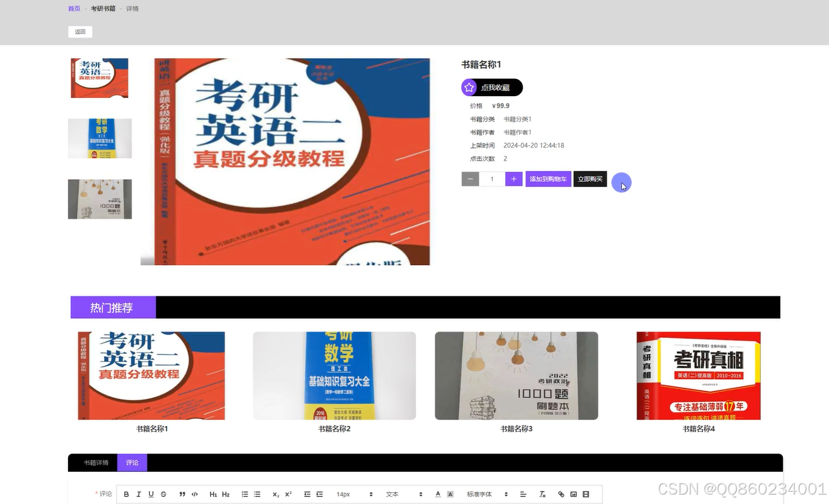Open the text color picker

[x=438, y=494]
